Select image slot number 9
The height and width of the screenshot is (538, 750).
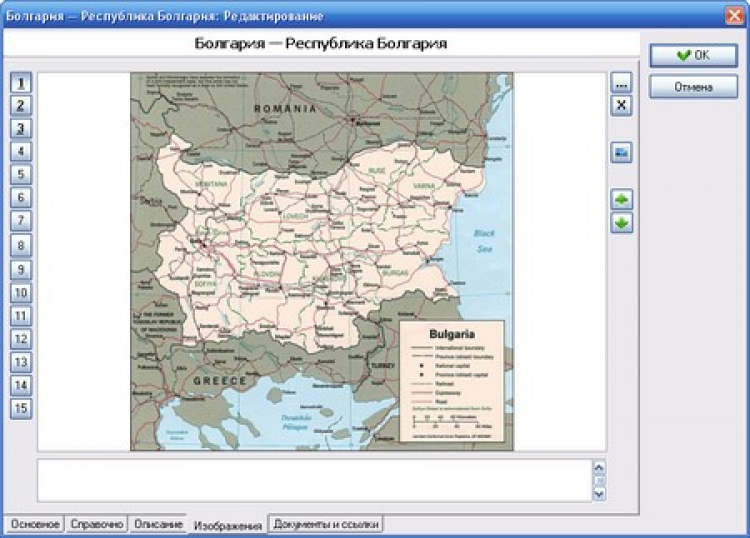(21, 270)
